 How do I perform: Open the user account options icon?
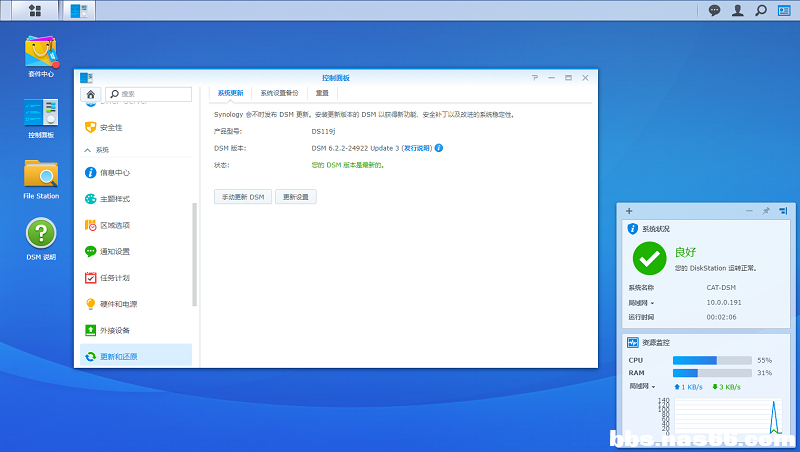pyautogui.click(x=738, y=10)
